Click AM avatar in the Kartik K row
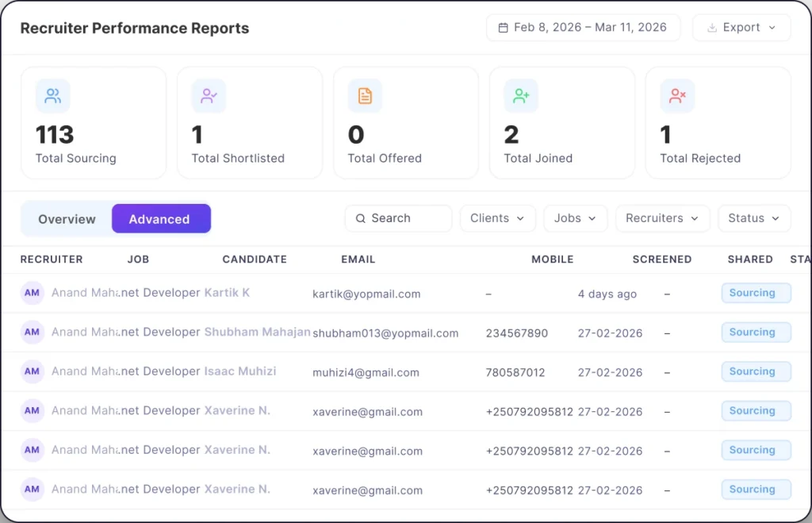The height and width of the screenshot is (523, 812). 32,293
